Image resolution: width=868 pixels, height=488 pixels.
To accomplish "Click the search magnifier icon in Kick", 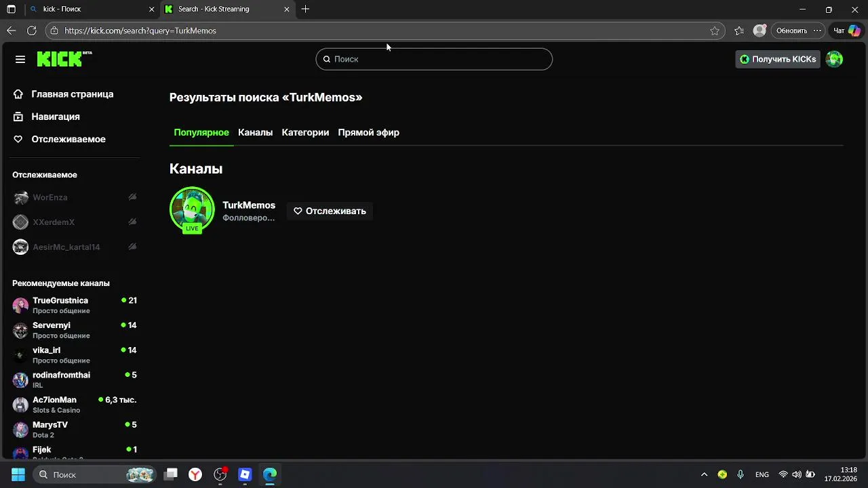I will 326,59.
